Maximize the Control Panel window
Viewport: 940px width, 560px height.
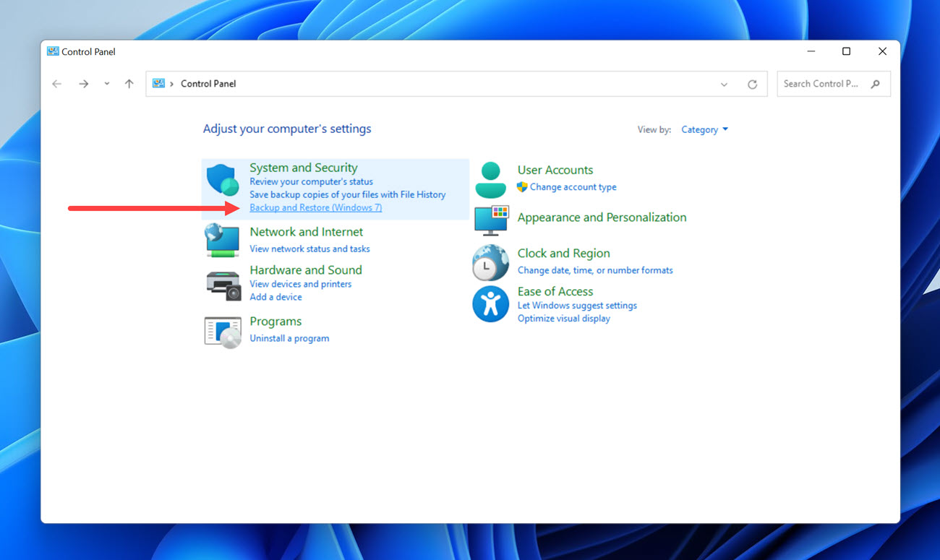pyautogui.click(x=846, y=51)
